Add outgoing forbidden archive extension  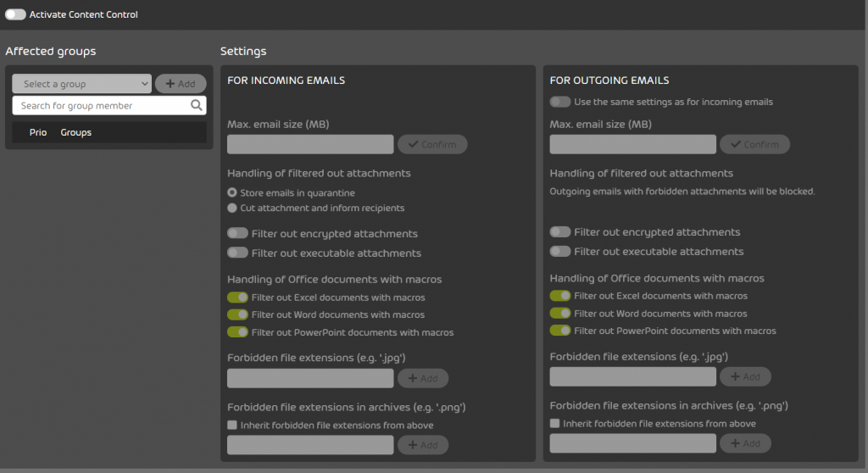745,443
